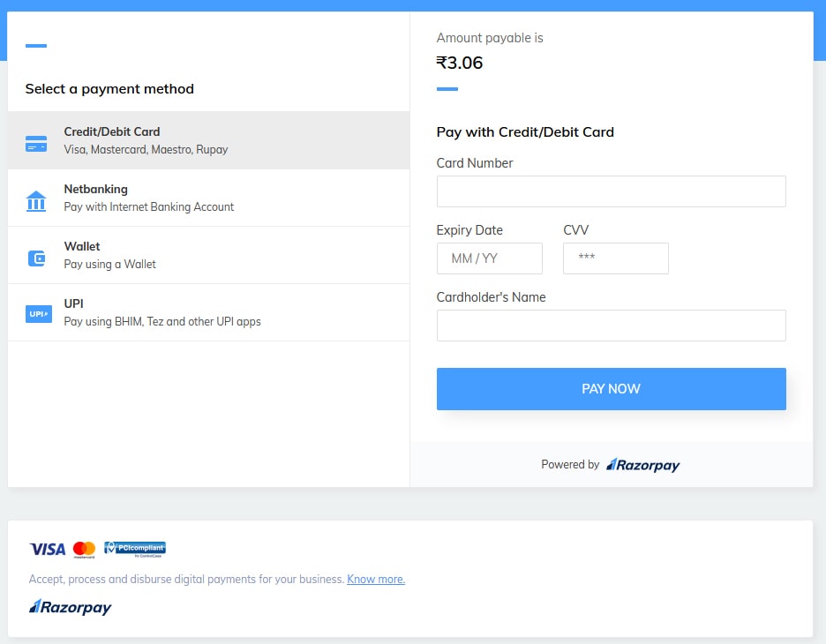The image size is (826, 644).
Task: Click the Card Number input field
Action: [611, 191]
